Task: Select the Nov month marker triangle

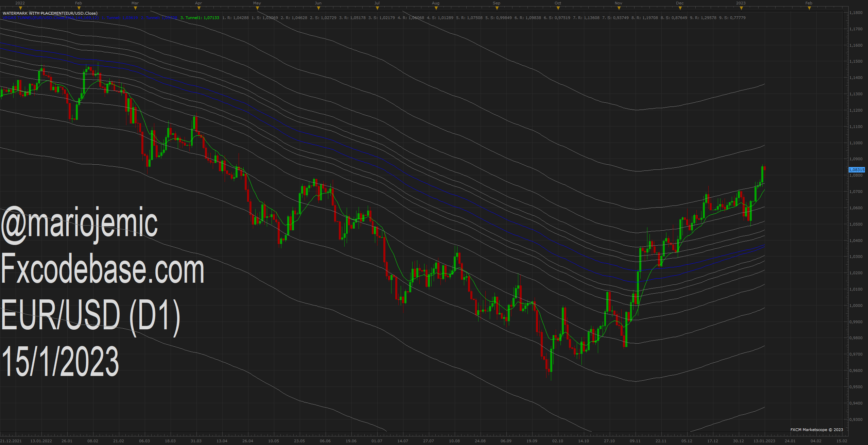Action: coord(619,8)
